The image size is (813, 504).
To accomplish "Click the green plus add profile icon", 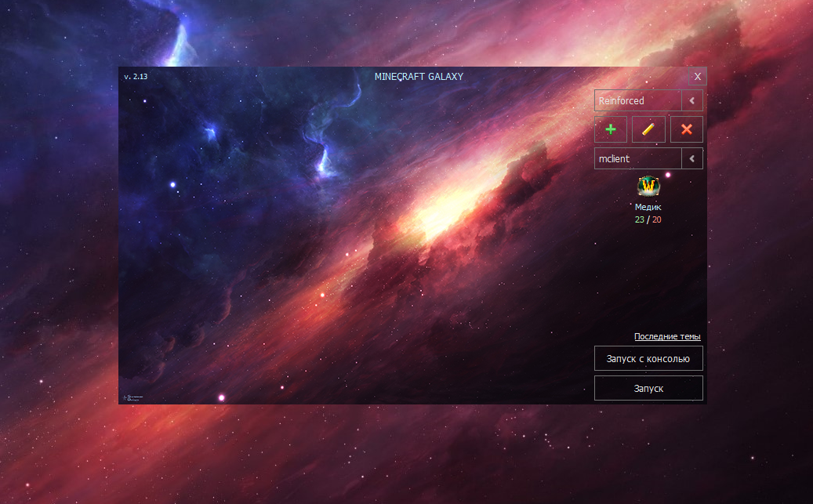I will (x=611, y=129).
